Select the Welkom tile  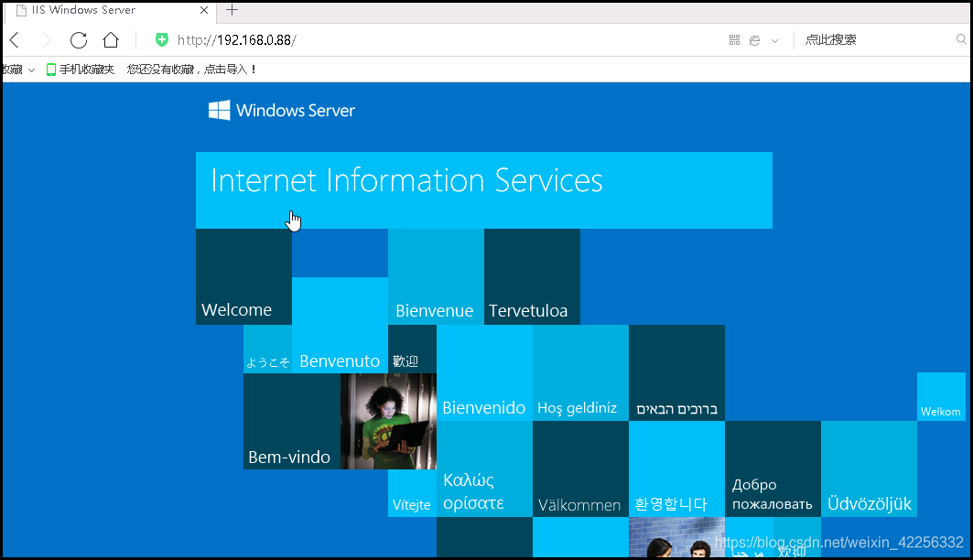pyautogui.click(x=941, y=397)
